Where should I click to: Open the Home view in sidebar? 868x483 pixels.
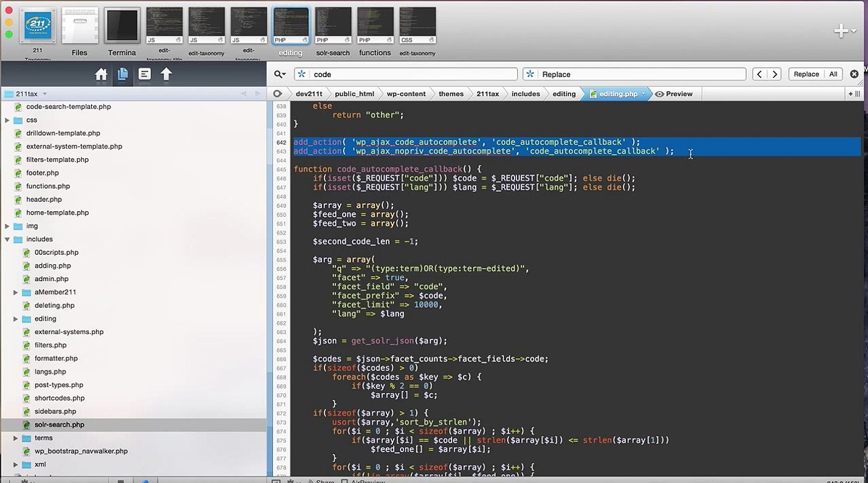[x=101, y=74]
